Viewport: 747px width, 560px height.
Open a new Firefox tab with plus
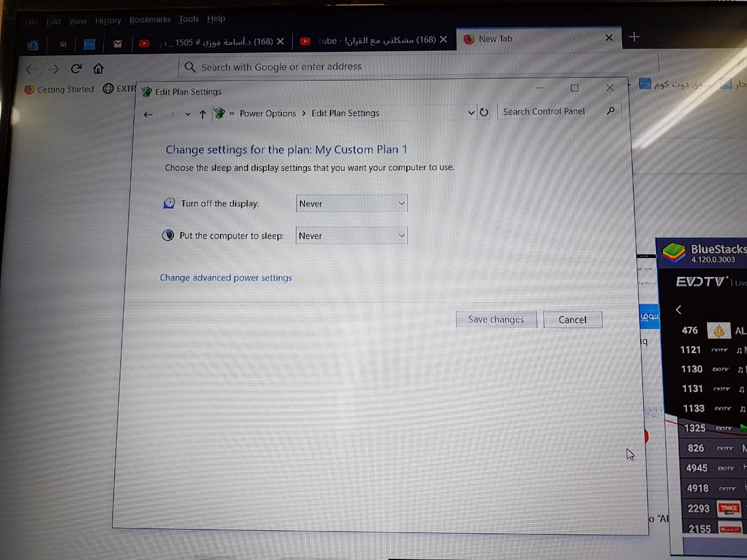point(634,37)
